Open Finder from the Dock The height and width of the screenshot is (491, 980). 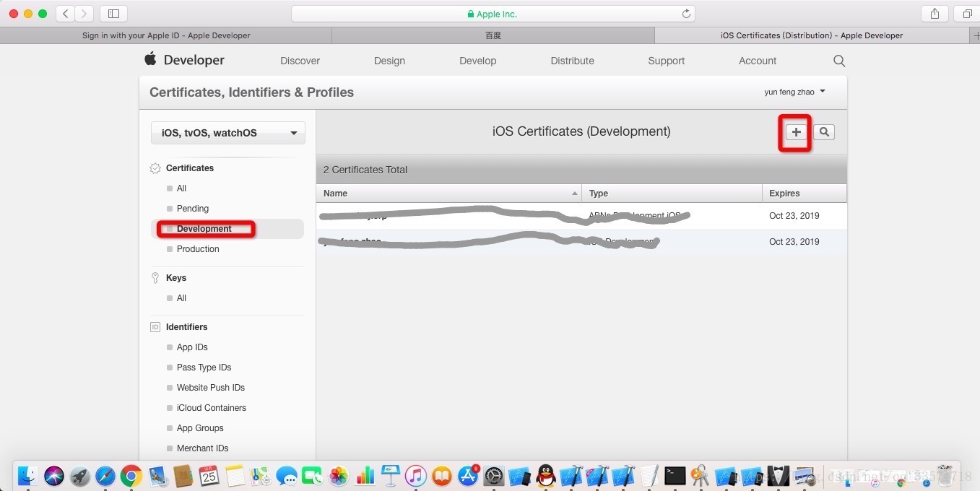pyautogui.click(x=29, y=475)
